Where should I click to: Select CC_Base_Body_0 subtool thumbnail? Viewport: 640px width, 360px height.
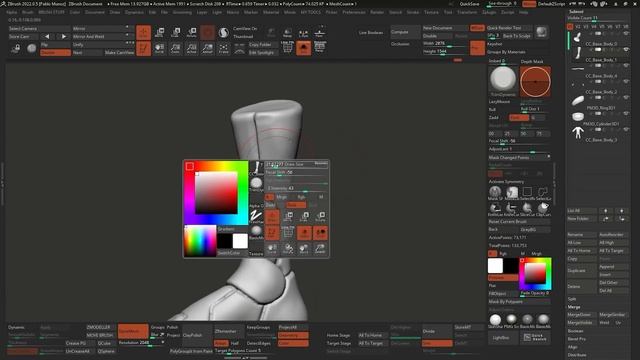(x=578, y=38)
